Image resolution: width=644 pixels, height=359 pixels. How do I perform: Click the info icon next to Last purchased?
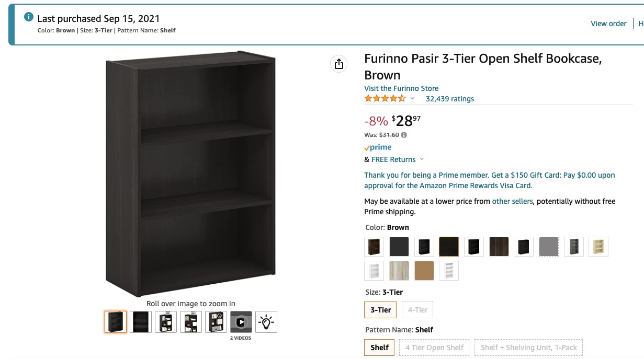point(29,17)
